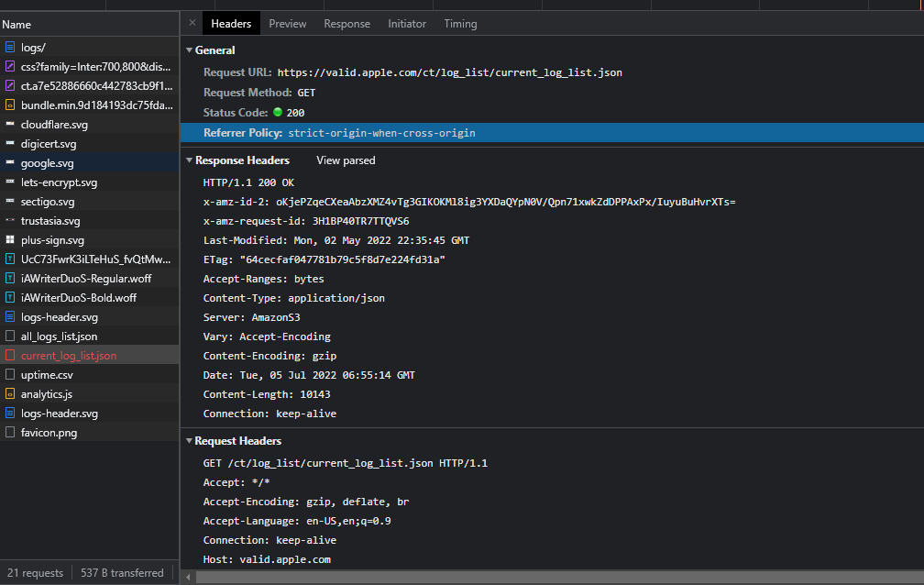The image size is (924, 585).
Task: Click the file icon for all_logs_list.json
Action: tap(10, 337)
